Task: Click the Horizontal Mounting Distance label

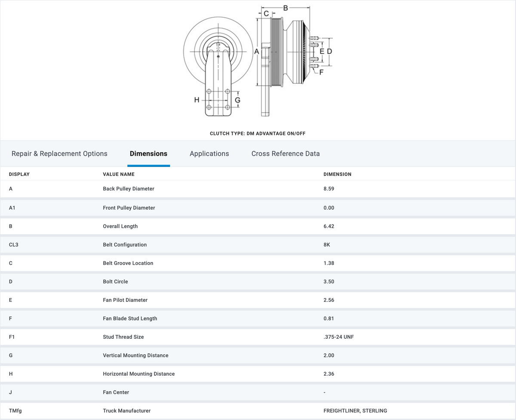Action: (139, 374)
